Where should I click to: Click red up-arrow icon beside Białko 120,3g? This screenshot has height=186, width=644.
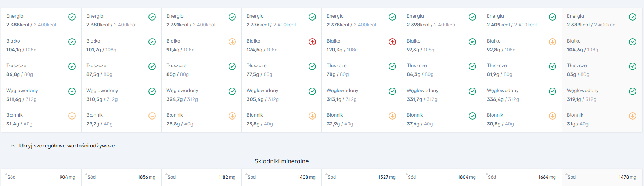coord(392,42)
